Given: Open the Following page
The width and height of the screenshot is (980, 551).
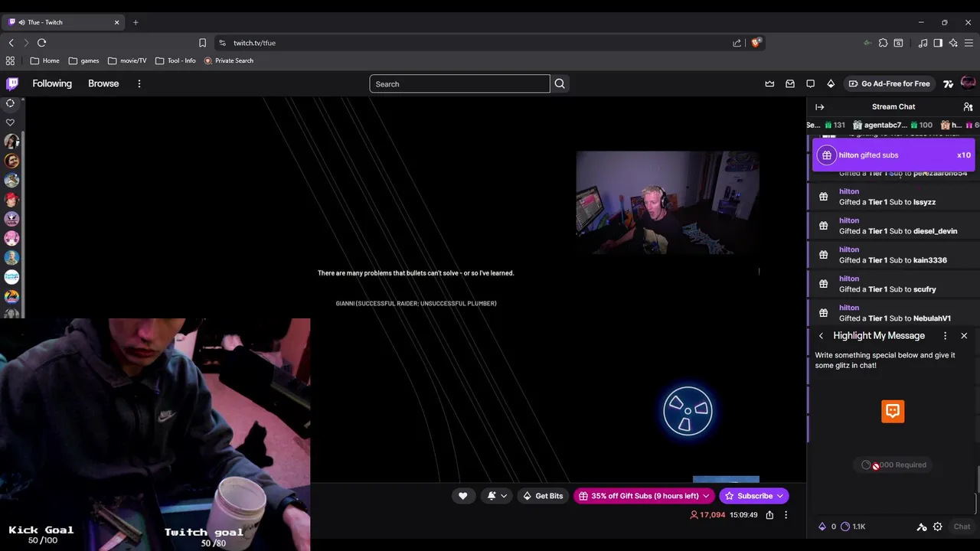Looking at the screenshot, I should click(52, 83).
